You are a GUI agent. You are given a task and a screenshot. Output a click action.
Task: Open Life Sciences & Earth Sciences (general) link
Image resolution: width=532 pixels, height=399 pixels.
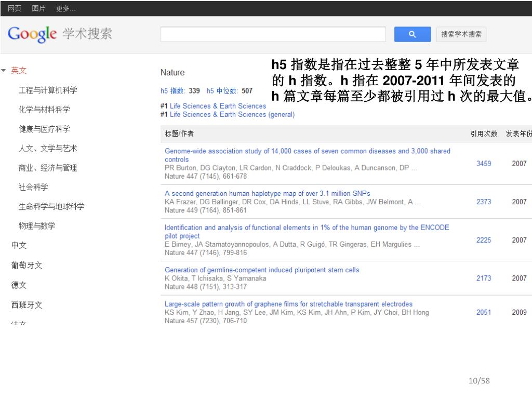232,114
